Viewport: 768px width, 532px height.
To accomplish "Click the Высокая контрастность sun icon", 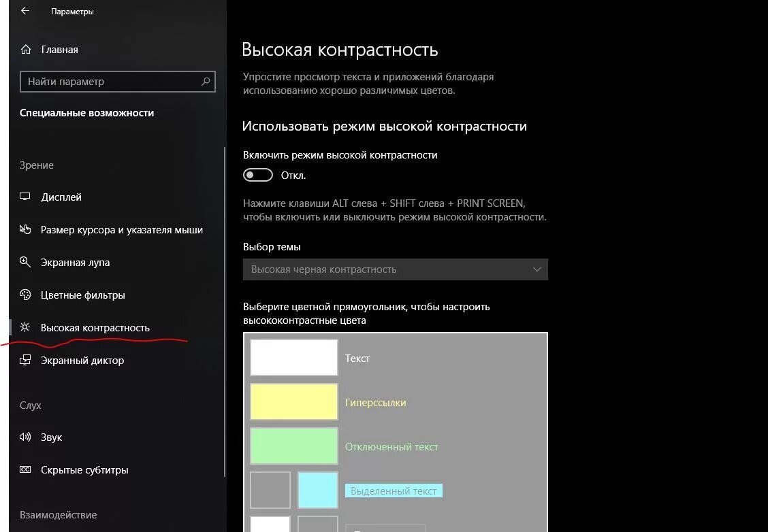I will pos(25,327).
